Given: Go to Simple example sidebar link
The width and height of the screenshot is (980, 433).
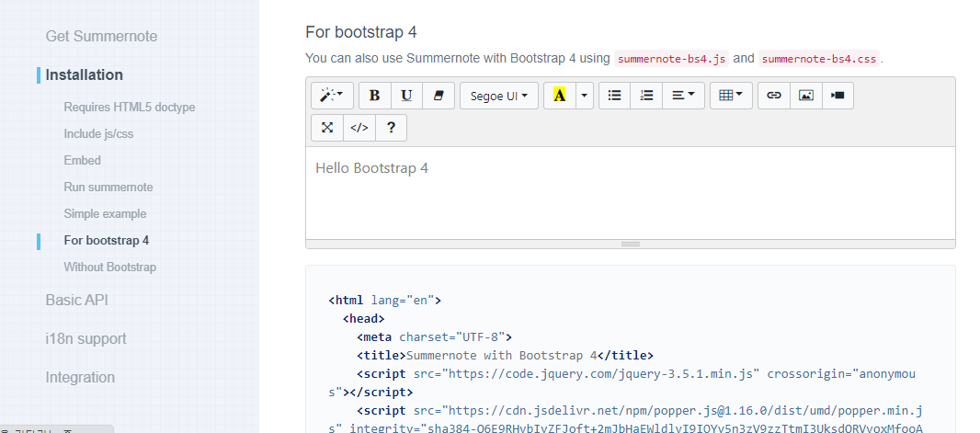Looking at the screenshot, I should [105, 213].
